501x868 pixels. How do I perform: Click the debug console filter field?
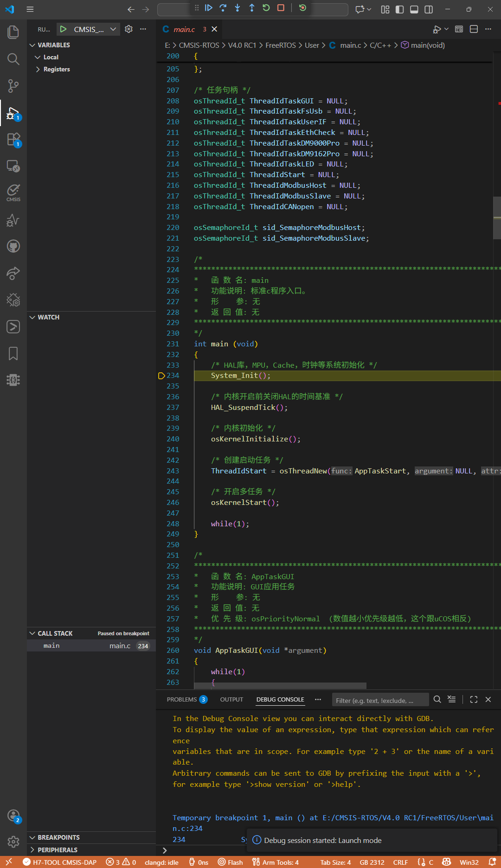[379, 700]
